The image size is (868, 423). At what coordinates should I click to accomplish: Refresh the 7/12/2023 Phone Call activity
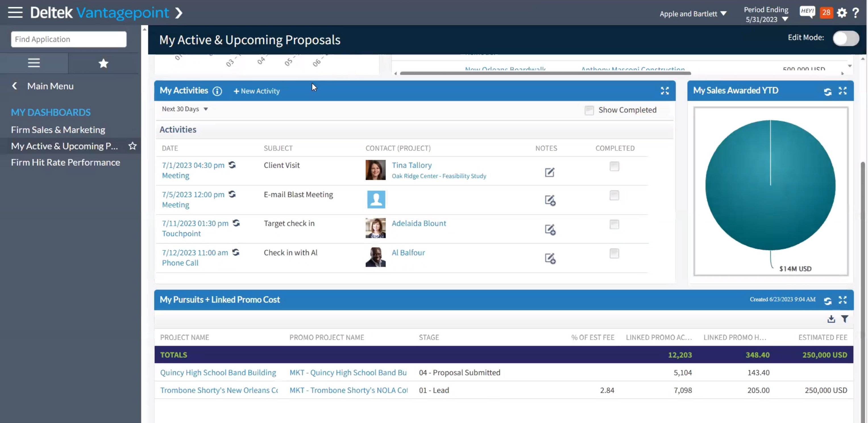click(x=236, y=252)
